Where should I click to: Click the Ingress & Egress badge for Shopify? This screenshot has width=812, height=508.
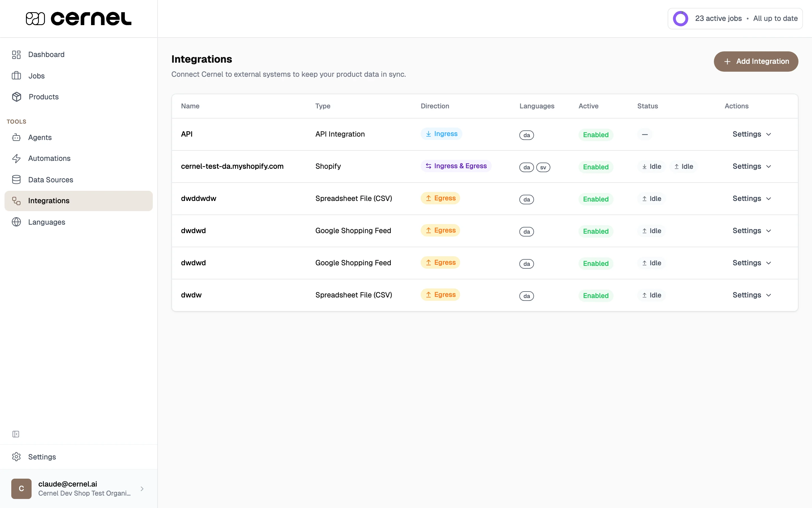point(456,166)
